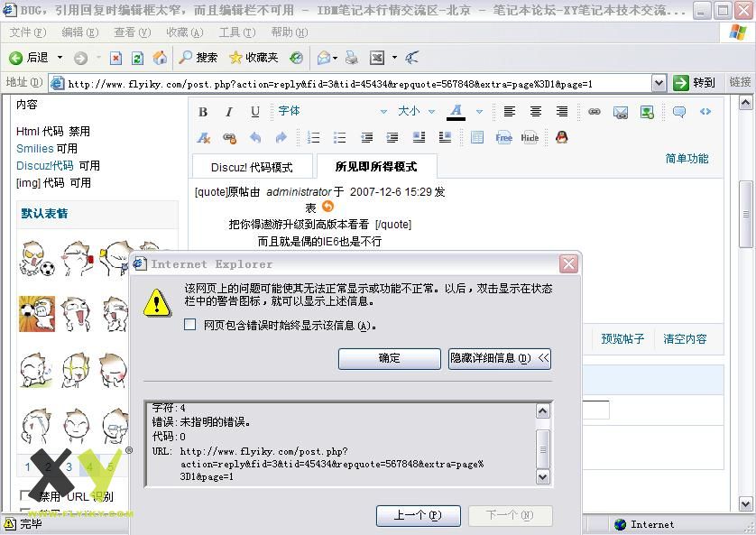Click the 后退 back button
The width and height of the screenshot is (756, 535).
point(30,58)
